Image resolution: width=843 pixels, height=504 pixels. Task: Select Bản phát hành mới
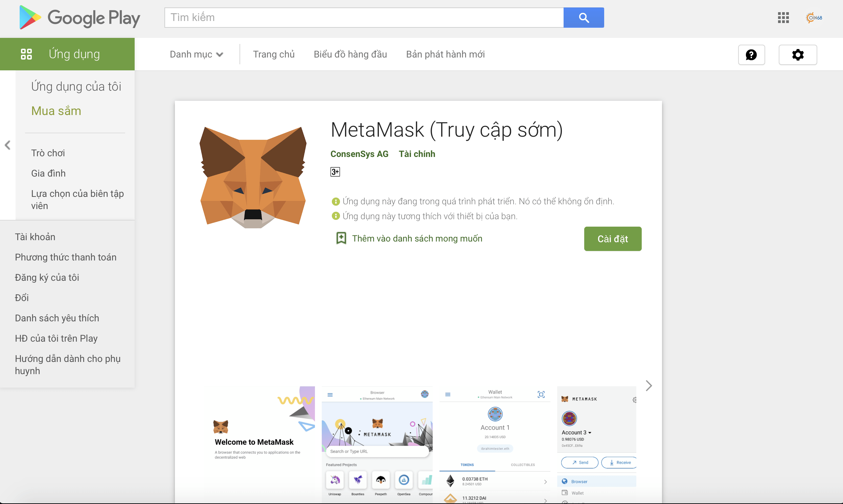445,54
